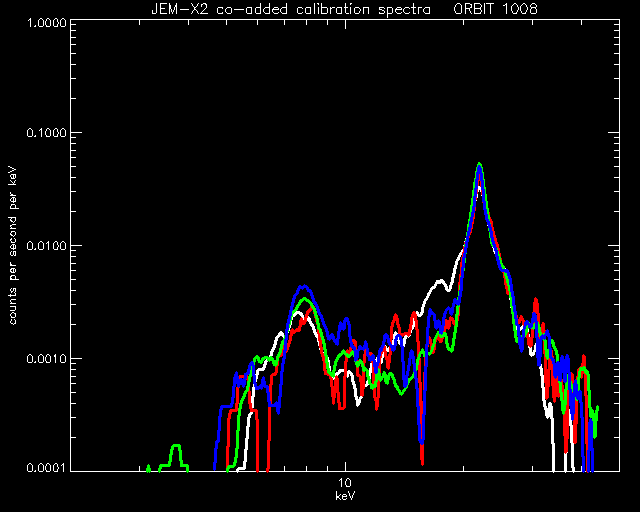This screenshot has height=512, width=640.
Task: Click the keV x-axis title
Action: coord(345,496)
